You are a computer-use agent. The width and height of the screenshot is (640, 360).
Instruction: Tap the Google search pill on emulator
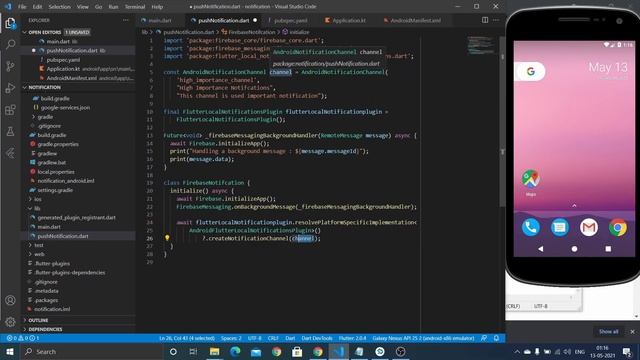530,71
